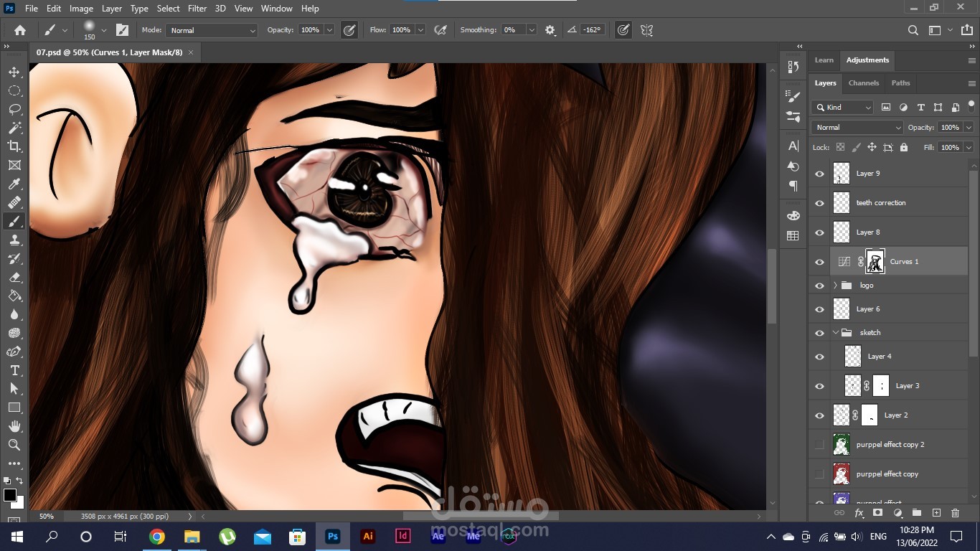Toggle lock all layer icon

tap(904, 147)
